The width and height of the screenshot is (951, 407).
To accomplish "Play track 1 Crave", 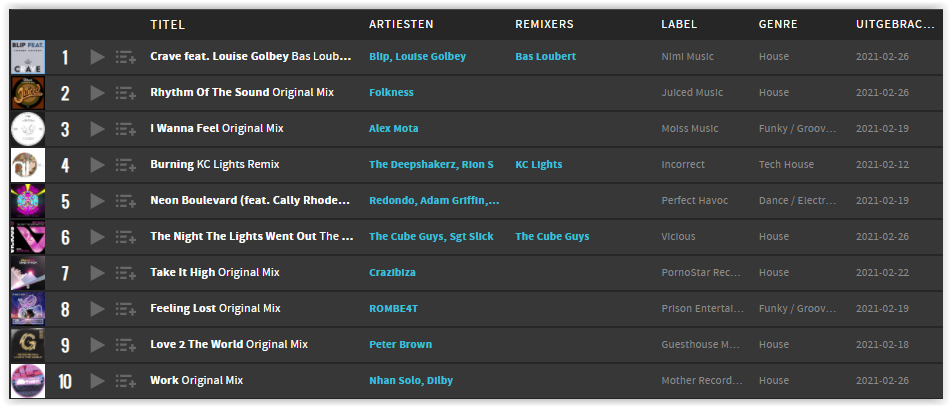I will pos(97,57).
